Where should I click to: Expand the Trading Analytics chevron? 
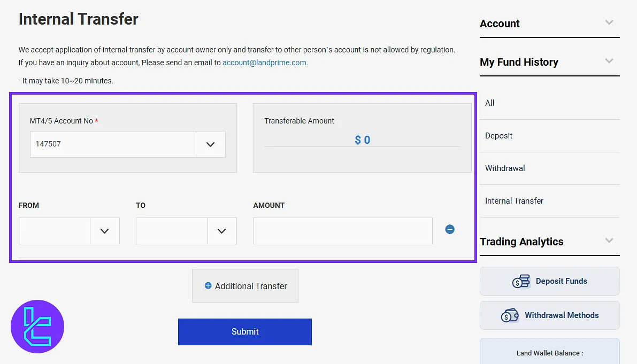click(x=609, y=241)
